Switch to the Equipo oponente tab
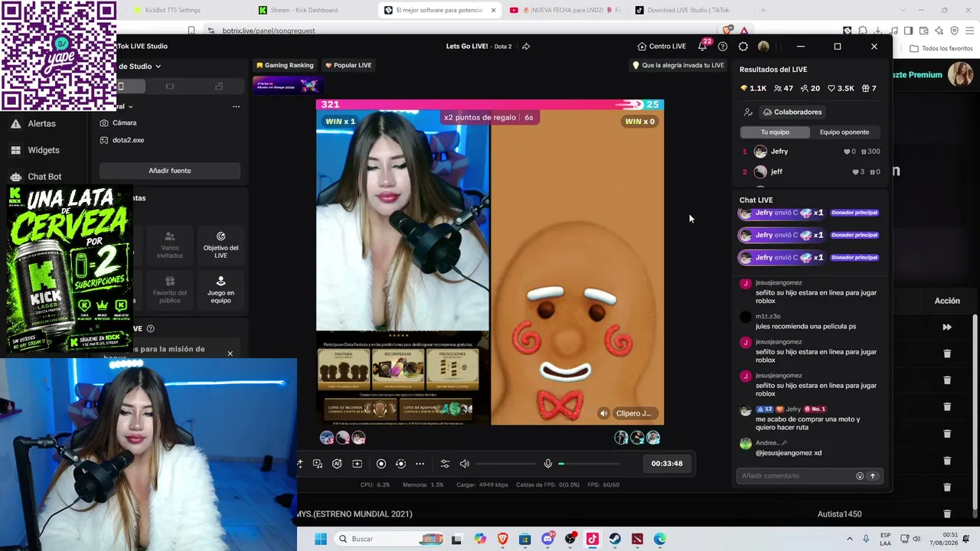The width and height of the screenshot is (980, 551). click(x=844, y=132)
